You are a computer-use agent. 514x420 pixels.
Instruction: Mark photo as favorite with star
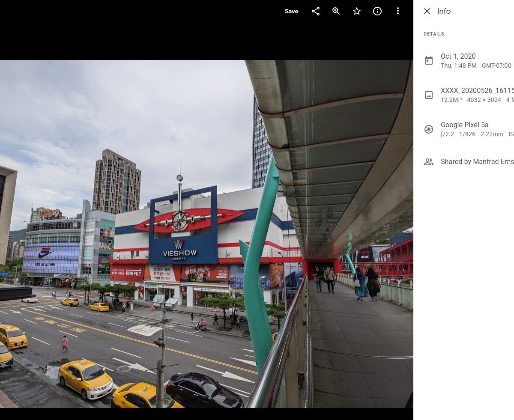click(x=357, y=12)
